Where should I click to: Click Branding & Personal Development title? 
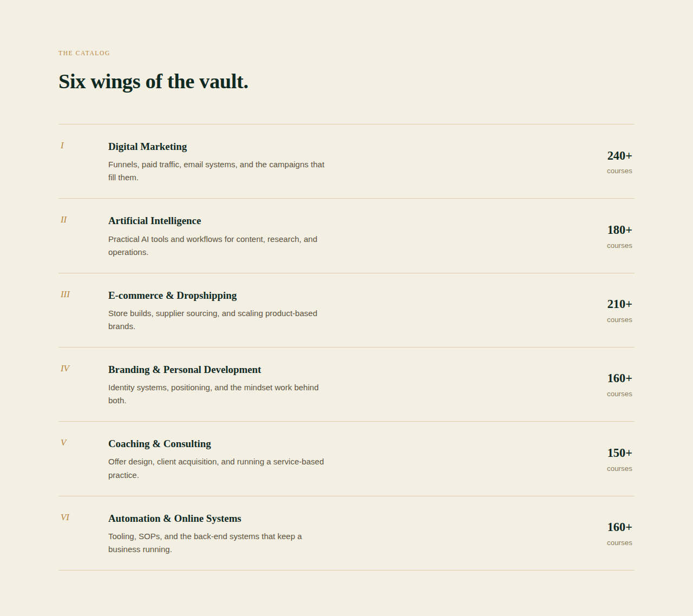tap(185, 370)
